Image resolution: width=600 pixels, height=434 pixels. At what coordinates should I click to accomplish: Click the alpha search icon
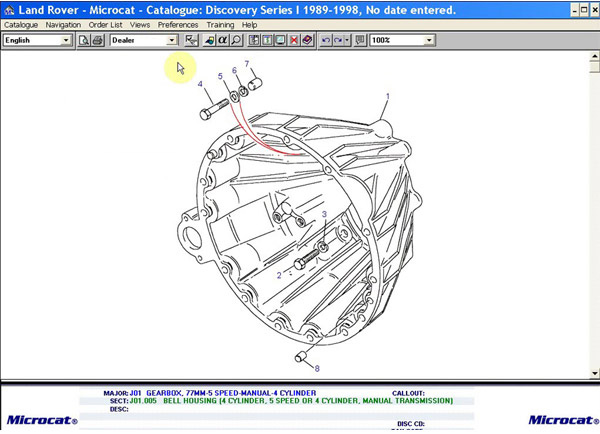(x=223, y=40)
